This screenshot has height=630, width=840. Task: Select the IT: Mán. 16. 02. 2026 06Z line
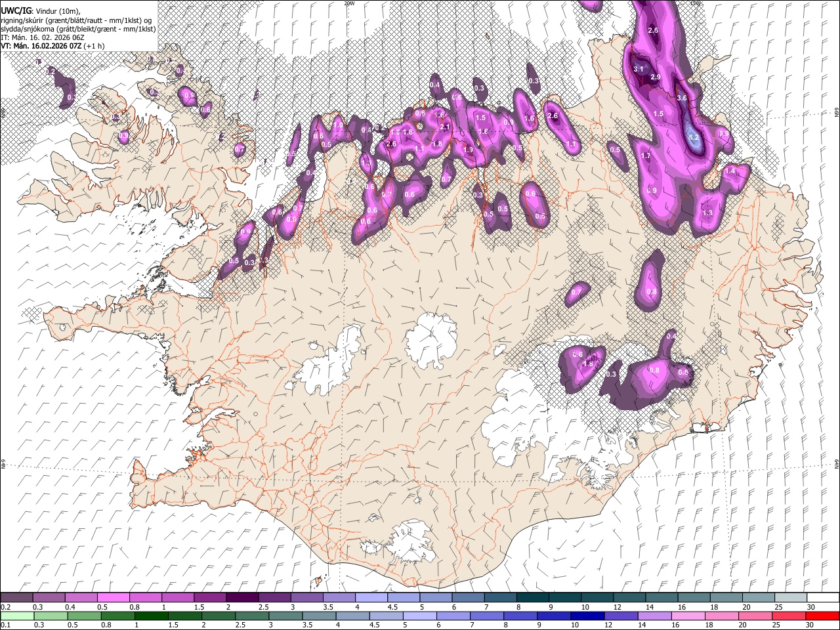pos(43,37)
